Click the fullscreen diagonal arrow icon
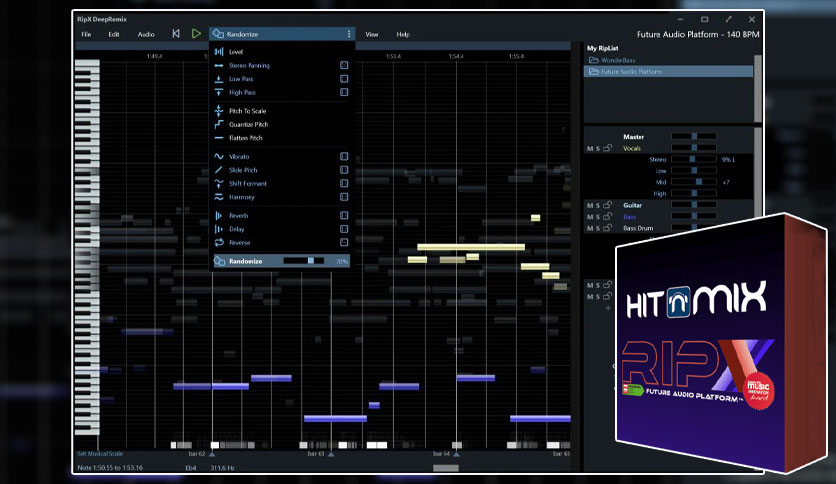The width and height of the screenshot is (836, 484). point(728,19)
